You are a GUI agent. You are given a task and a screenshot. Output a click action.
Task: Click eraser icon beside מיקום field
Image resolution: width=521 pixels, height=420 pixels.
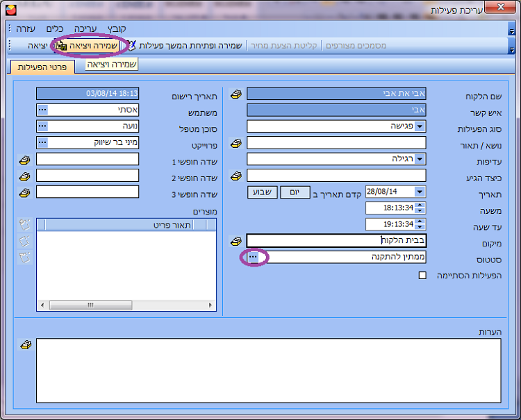[x=236, y=242]
